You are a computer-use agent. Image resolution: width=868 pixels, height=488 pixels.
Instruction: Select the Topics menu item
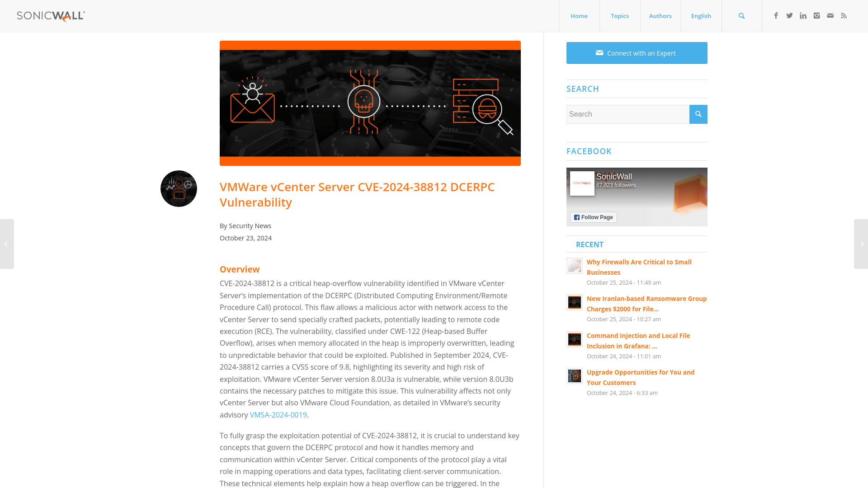click(619, 15)
